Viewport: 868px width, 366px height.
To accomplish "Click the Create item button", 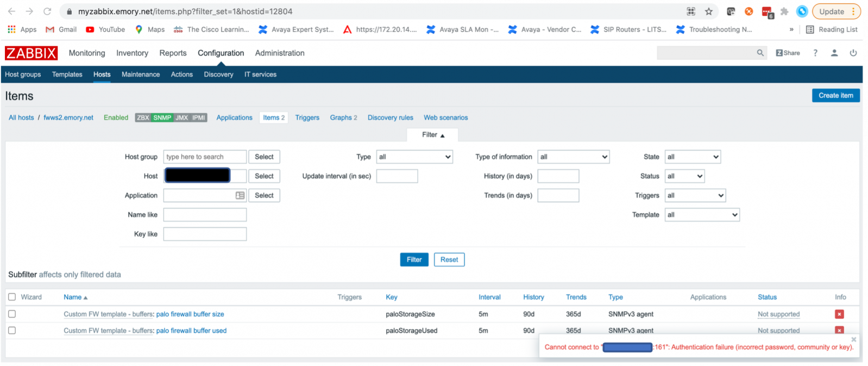I will click(x=836, y=95).
